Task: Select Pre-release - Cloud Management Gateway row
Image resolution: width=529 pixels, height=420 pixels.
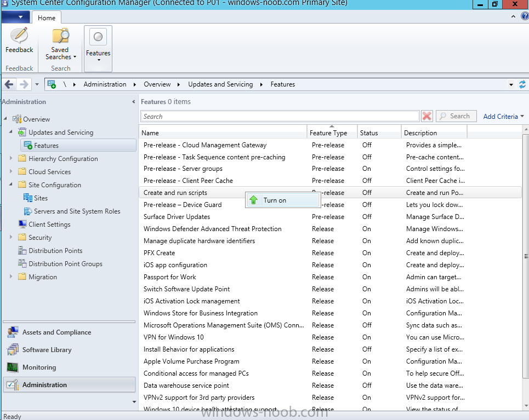Action: 330,145
